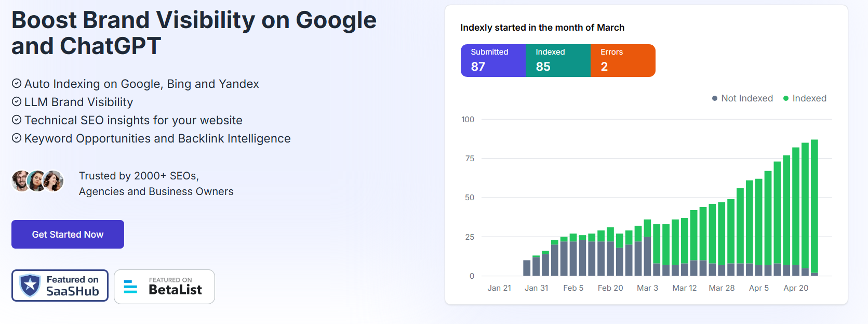Click the Mar 3 axis label
Image resolution: width=868 pixels, height=324 pixels.
(648, 288)
